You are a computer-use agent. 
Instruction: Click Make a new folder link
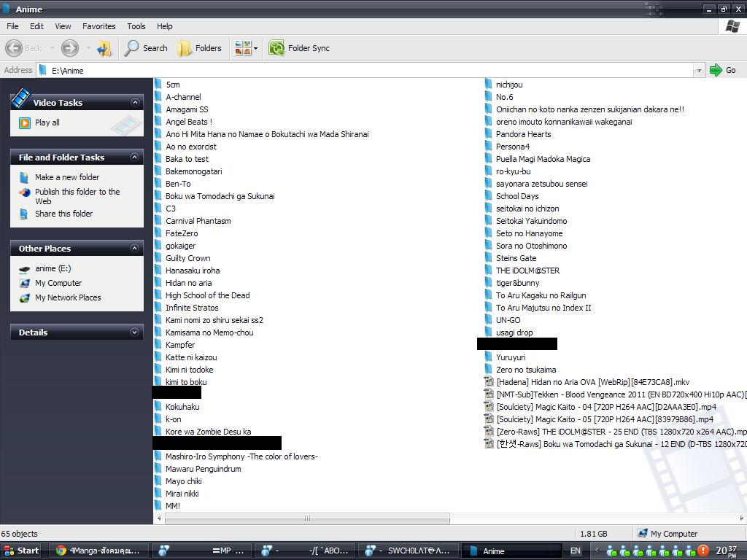(66, 177)
